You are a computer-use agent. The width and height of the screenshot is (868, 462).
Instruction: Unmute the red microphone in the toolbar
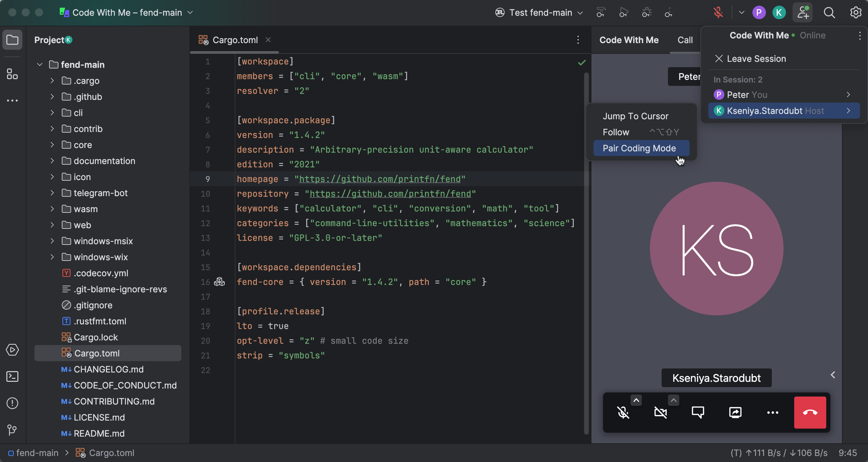tap(718, 12)
